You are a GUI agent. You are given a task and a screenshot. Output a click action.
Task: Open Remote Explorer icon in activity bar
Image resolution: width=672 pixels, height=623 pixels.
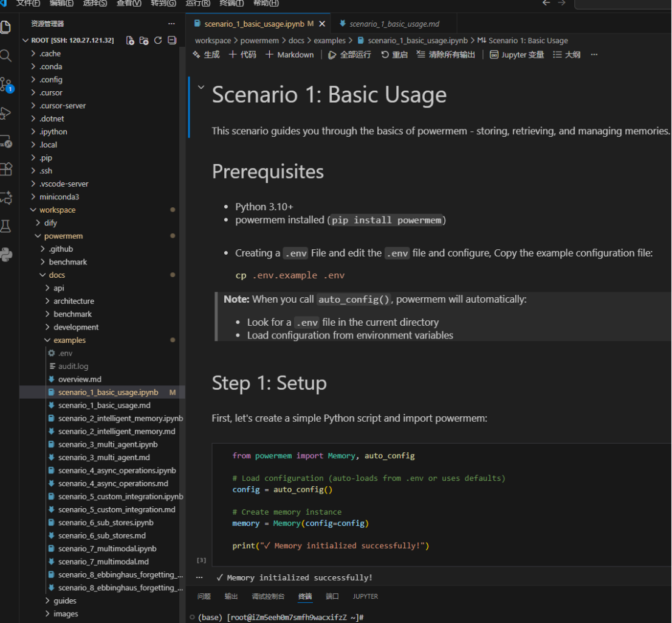click(x=6, y=142)
